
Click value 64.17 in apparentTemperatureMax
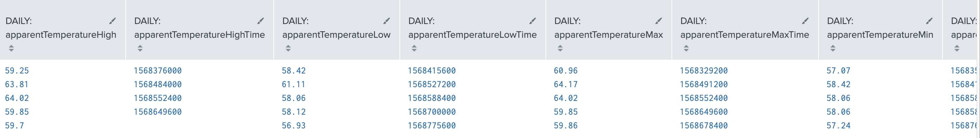click(x=565, y=84)
